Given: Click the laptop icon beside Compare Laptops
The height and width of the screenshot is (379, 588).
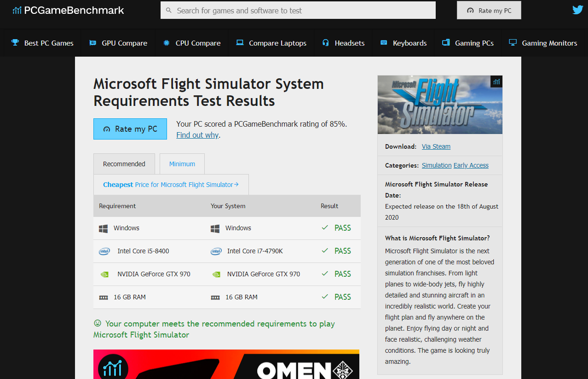Looking at the screenshot, I should pos(240,43).
